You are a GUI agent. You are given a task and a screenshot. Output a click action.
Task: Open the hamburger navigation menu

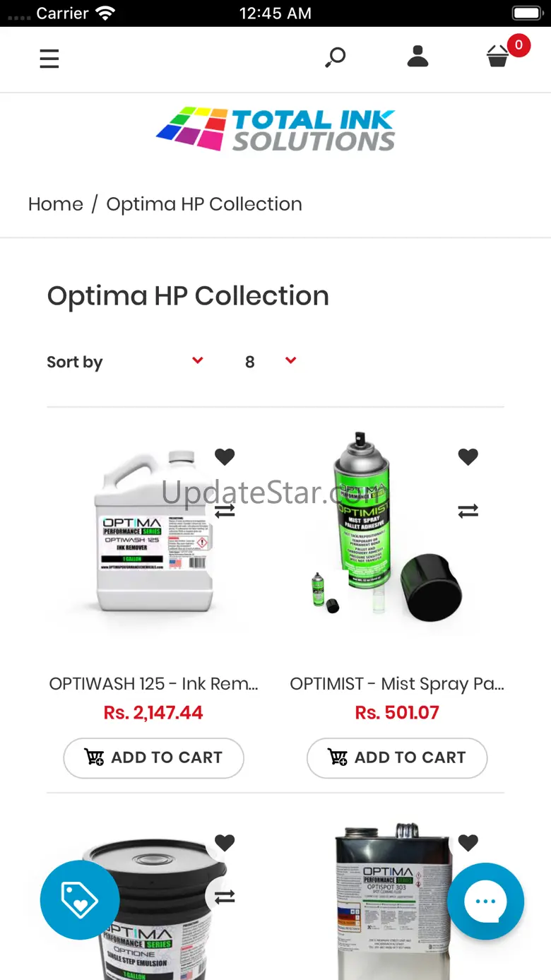click(x=49, y=59)
